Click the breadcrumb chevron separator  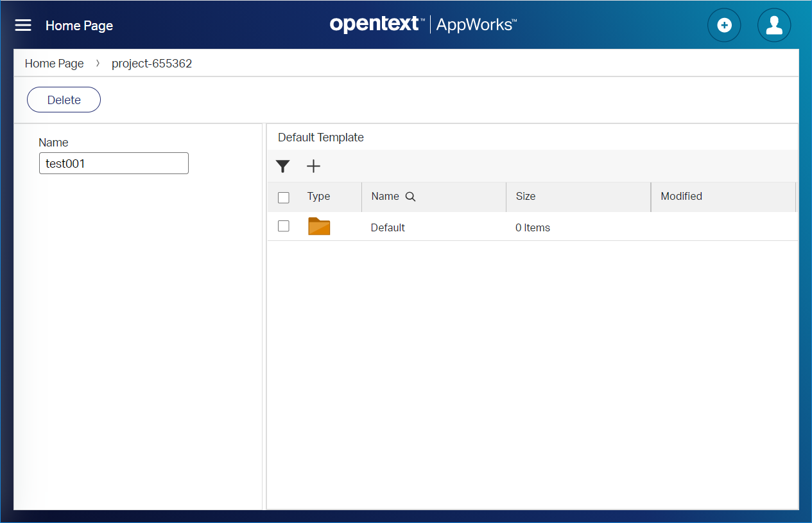[x=98, y=64]
